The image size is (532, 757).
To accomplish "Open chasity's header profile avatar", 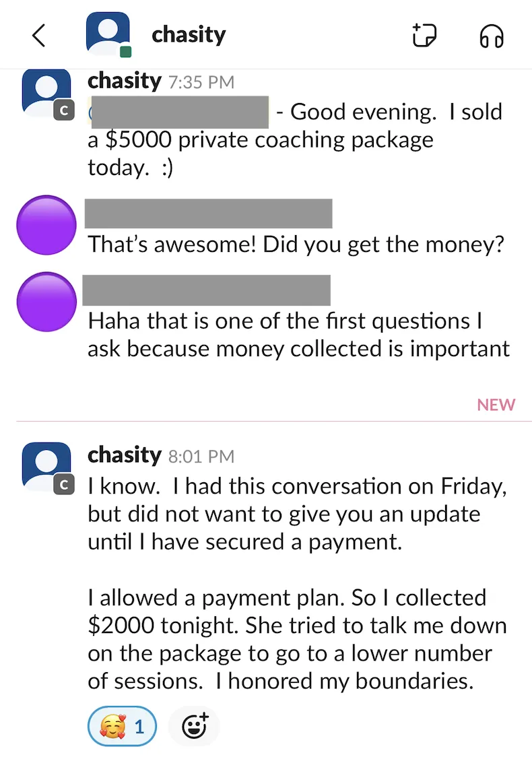I will coord(108,33).
